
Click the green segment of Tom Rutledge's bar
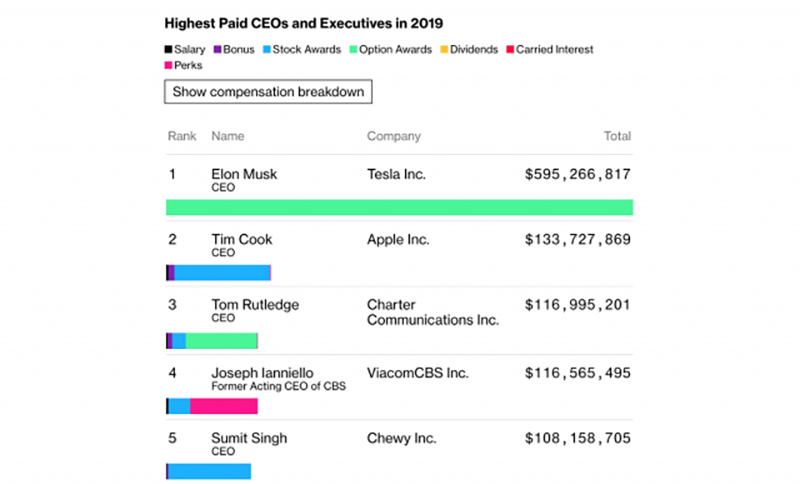click(221, 341)
